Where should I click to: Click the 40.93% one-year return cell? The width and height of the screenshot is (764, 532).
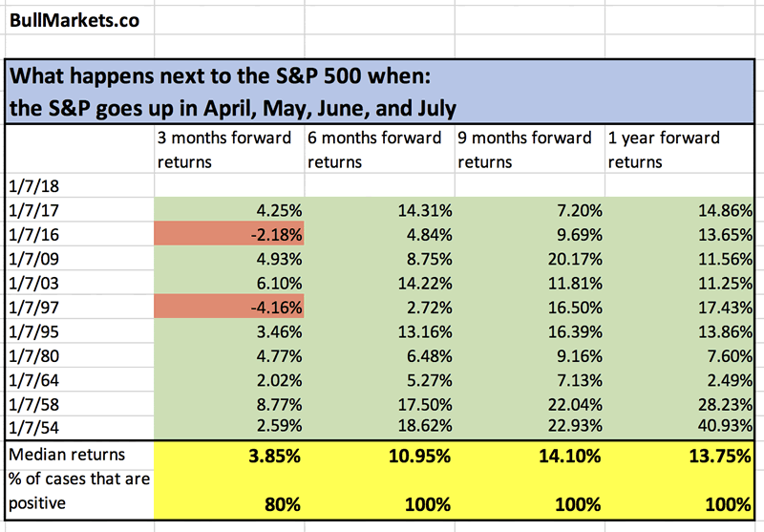[680, 430]
